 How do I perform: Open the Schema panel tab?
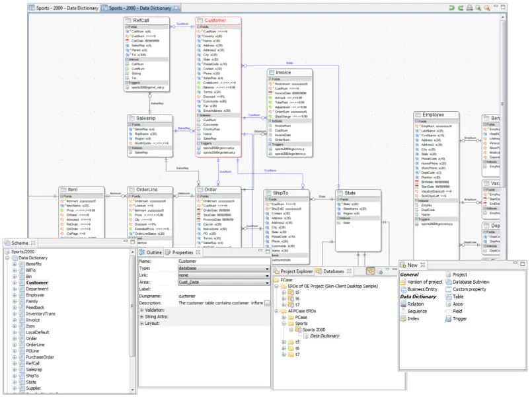click(x=20, y=243)
